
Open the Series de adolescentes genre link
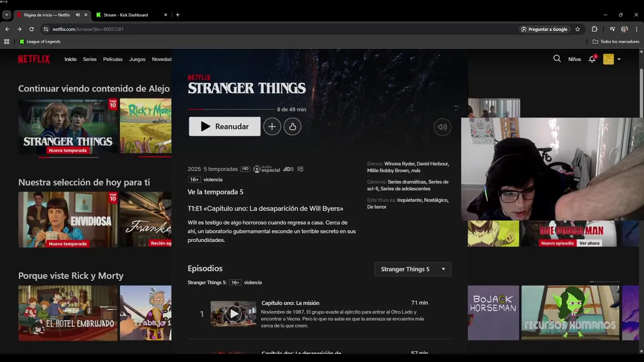(x=406, y=189)
